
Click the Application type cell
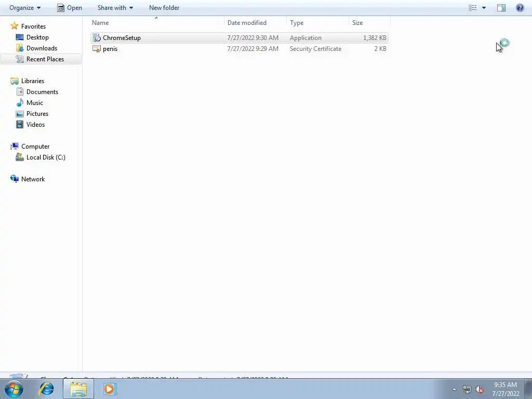305,37
